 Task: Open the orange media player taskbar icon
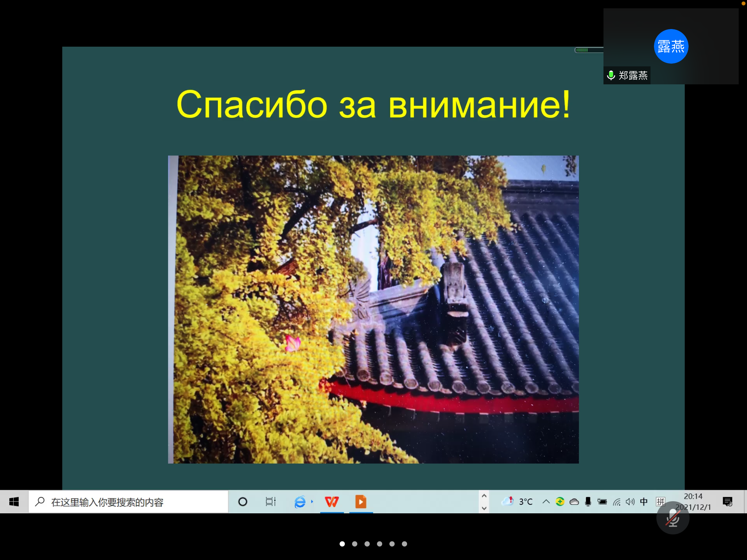(x=361, y=502)
